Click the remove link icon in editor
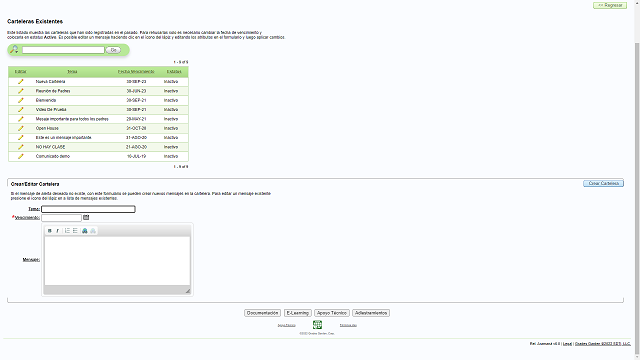This screenshot has width=640, height=360. click(93, 231)
